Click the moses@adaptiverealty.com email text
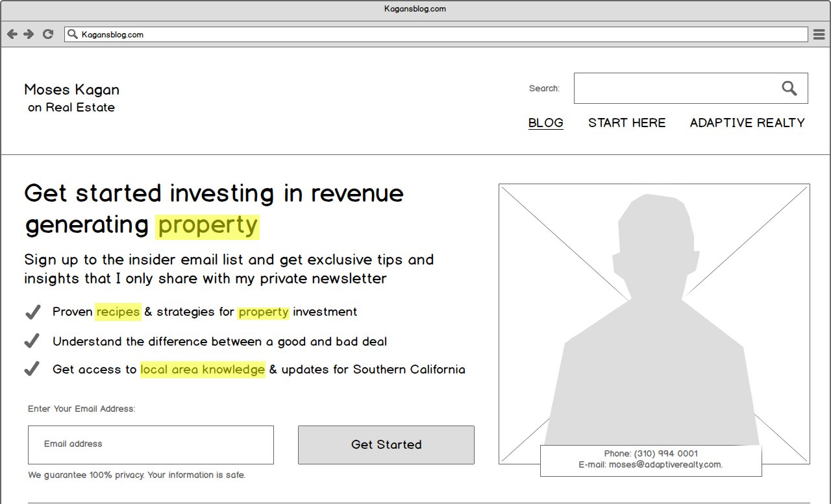The width and height of the screenshot is (831, 504). (665, 464)
